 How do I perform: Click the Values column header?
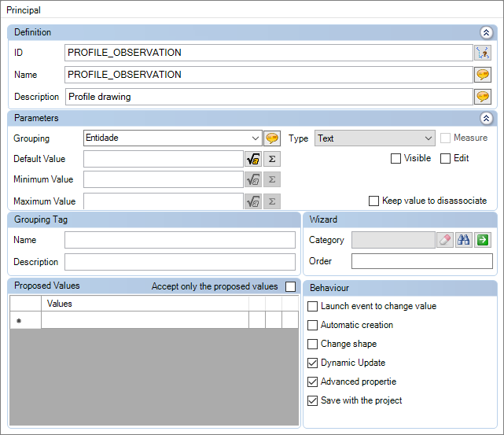[x=145, y=304]
